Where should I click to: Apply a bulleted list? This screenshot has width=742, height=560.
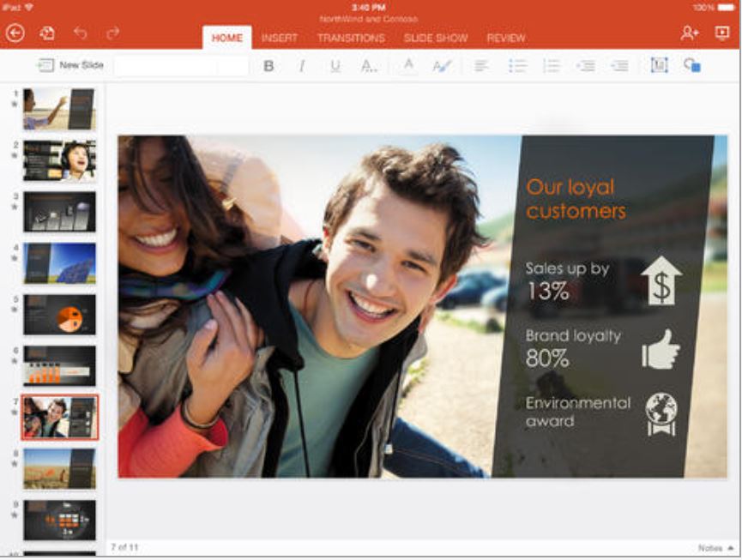pos(517,66)
